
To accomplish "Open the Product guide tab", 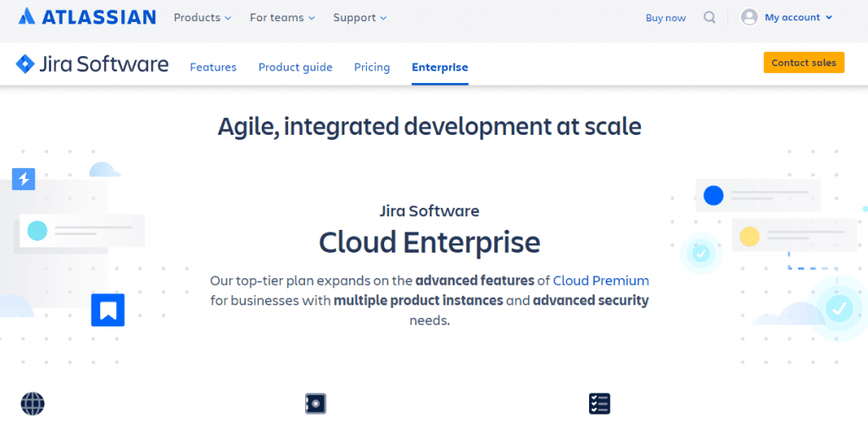I will (296, 68).
